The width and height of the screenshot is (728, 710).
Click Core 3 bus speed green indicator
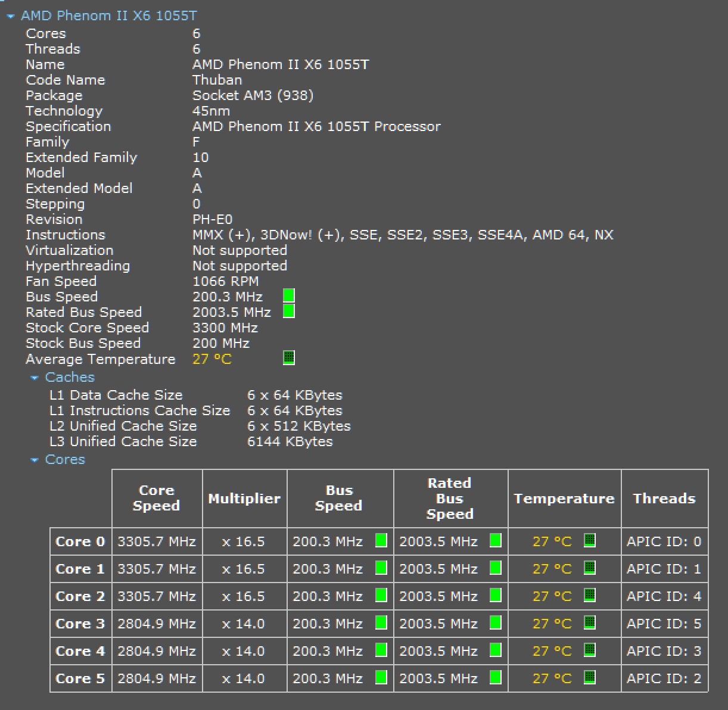[381, 622]
